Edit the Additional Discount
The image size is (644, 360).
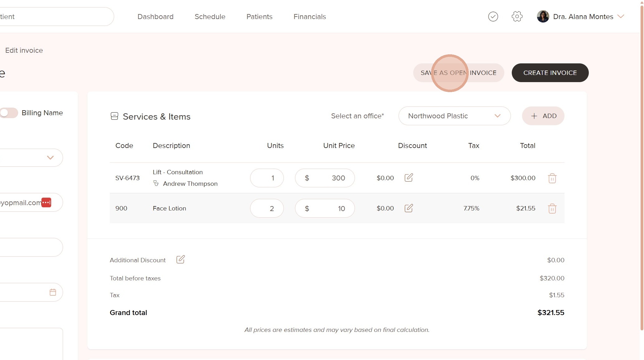coord(180,259)
